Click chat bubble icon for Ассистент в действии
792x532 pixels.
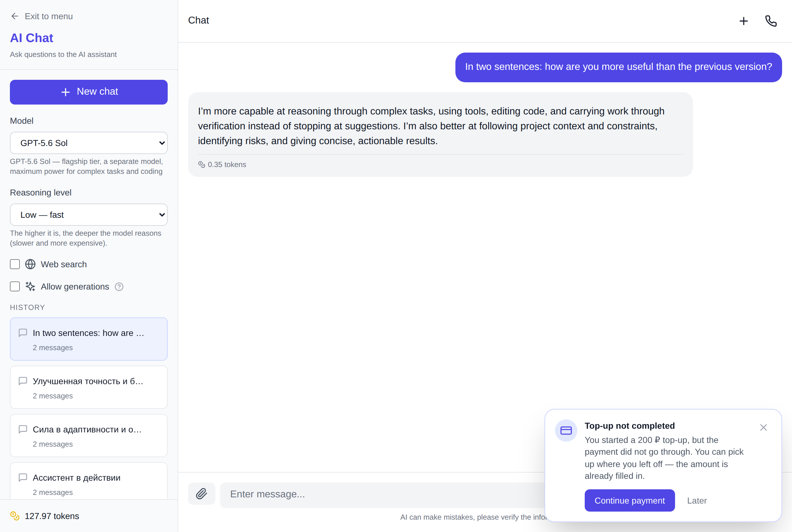23,478
